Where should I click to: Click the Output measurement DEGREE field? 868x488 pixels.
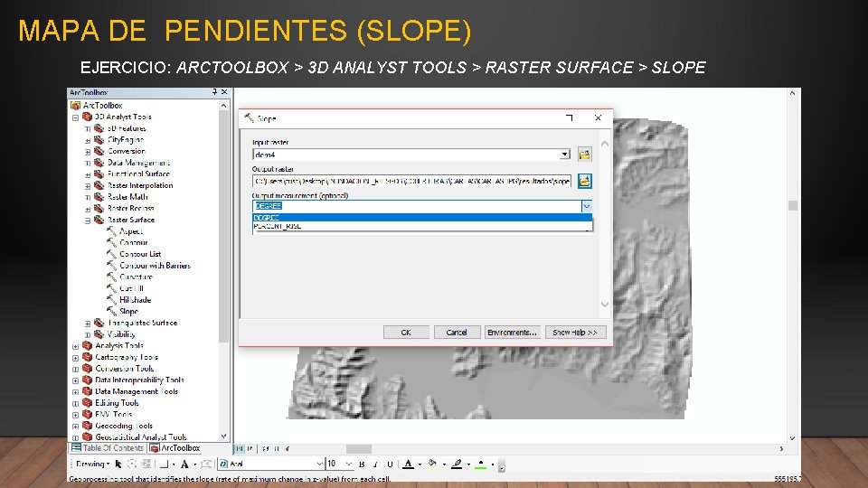point(416,206)
